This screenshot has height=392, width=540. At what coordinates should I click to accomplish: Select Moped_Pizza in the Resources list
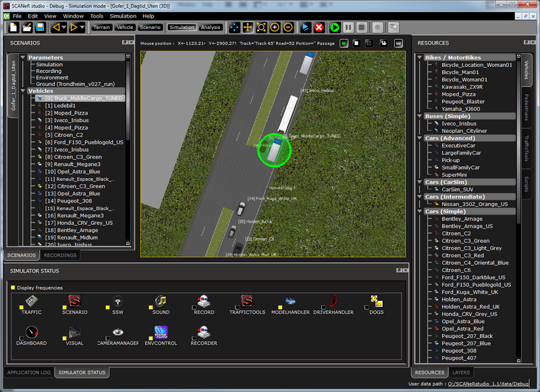pos(459,94)
